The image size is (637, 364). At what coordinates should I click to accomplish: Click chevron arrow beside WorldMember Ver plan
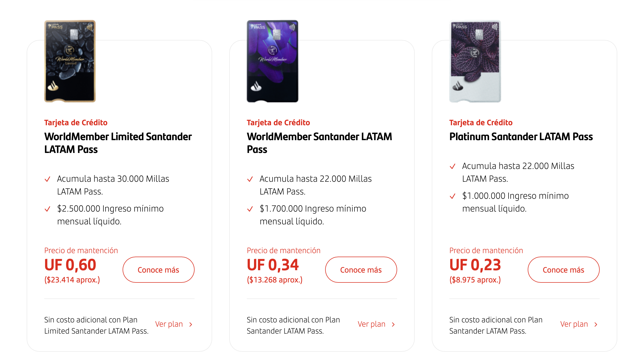(x=393, y=324)
